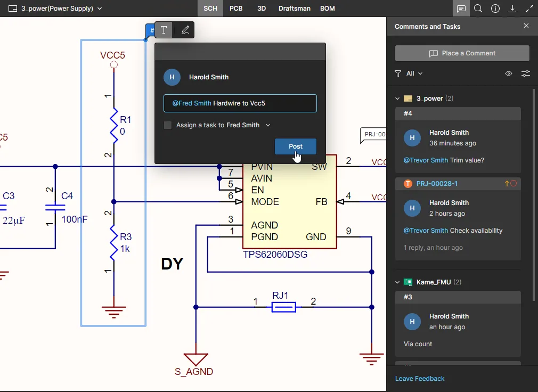This screenshot has width=538, height=392.
Task: Collapse the Kame_FMU comments group
Action: pos(397,282)
